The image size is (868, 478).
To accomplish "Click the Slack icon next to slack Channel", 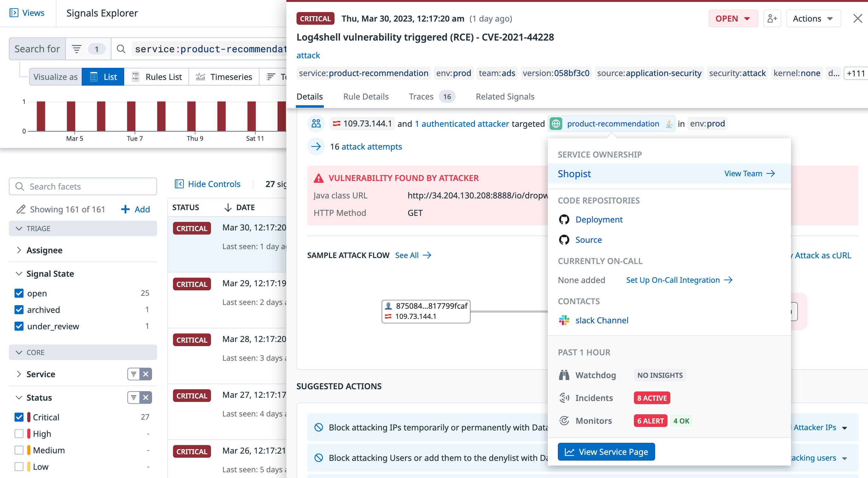I will click(x=563, y=320).
